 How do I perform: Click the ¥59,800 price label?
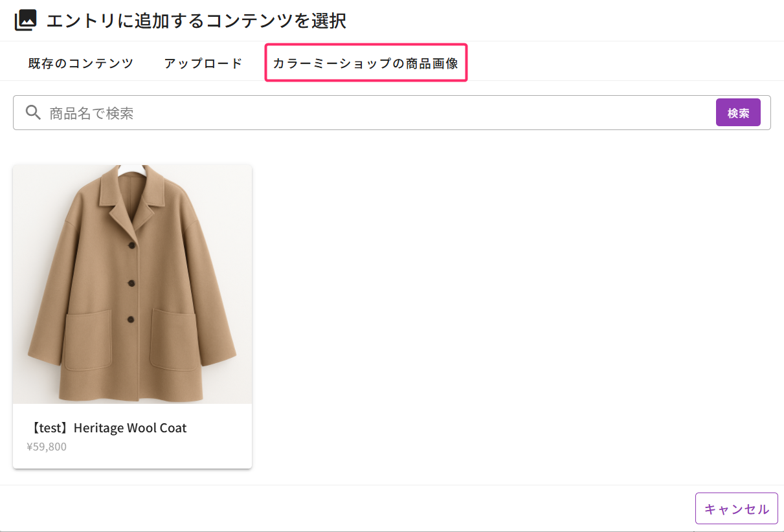(47, 447)
